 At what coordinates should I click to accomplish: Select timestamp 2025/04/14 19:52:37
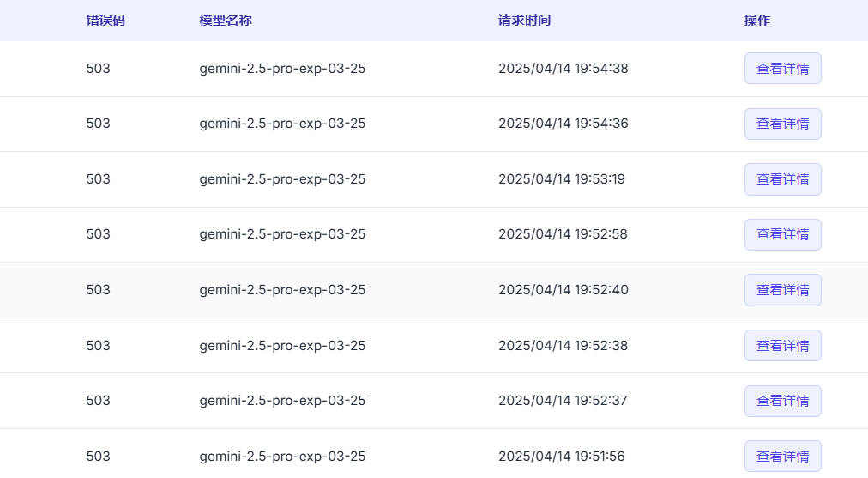[563, 401]
